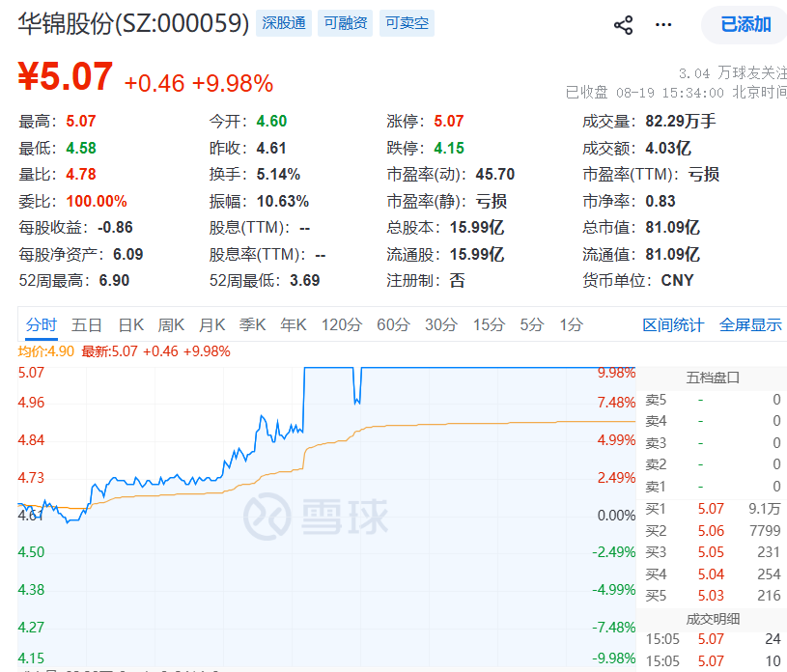Open the three-dots more options menu
Image resolution: width=787 pixels, height=672 pixels.
pos(663,25)
